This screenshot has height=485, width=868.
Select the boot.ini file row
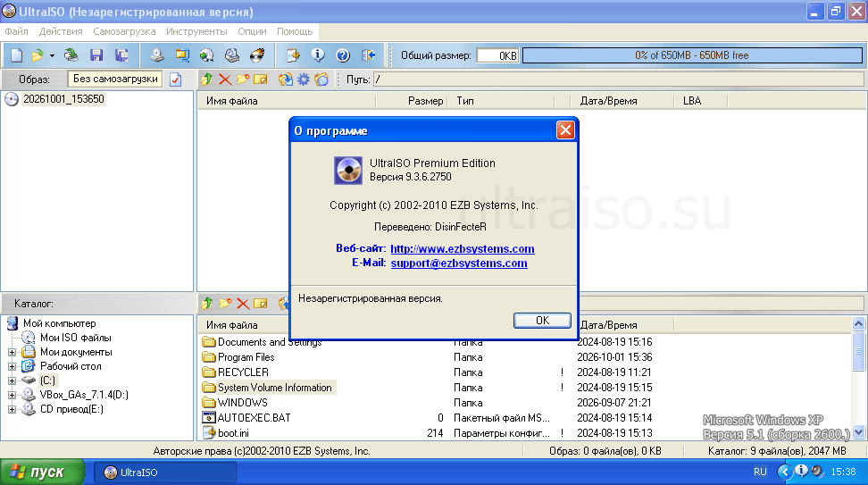coord(233,433)
